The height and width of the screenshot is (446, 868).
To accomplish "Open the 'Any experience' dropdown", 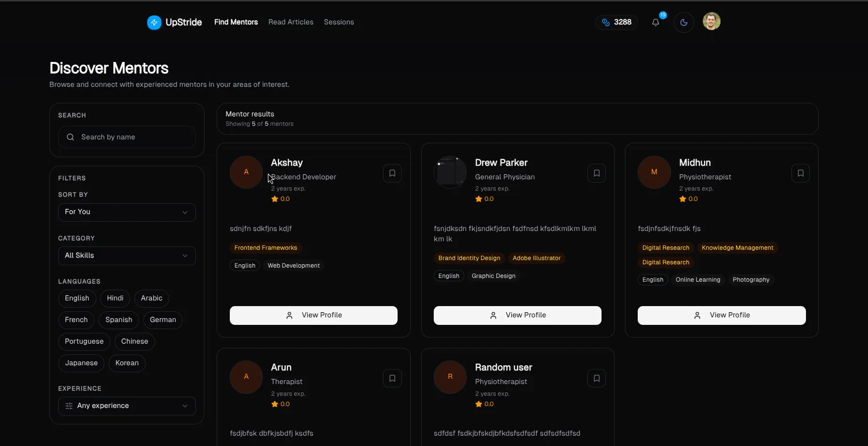I will click(x=127, y=406).
